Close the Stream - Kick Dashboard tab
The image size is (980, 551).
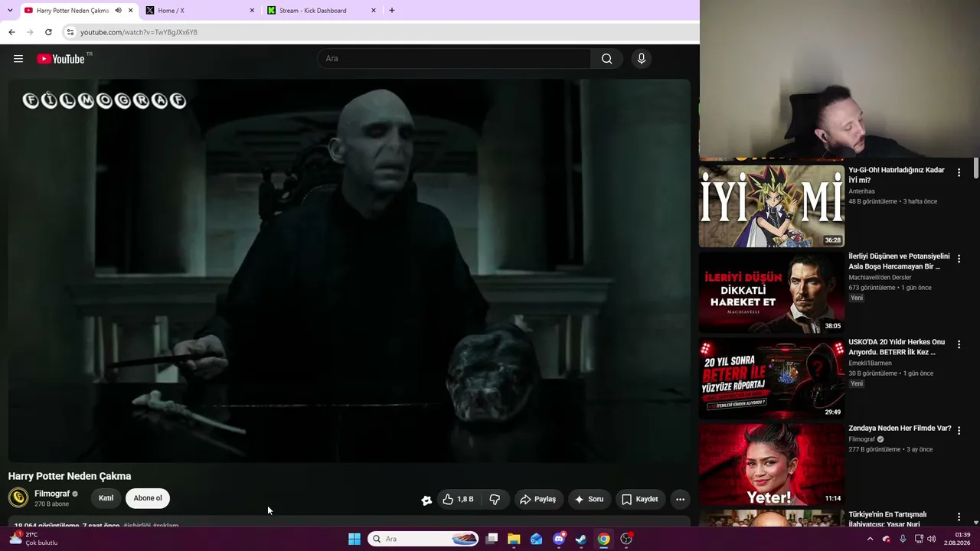click(374, 11)
